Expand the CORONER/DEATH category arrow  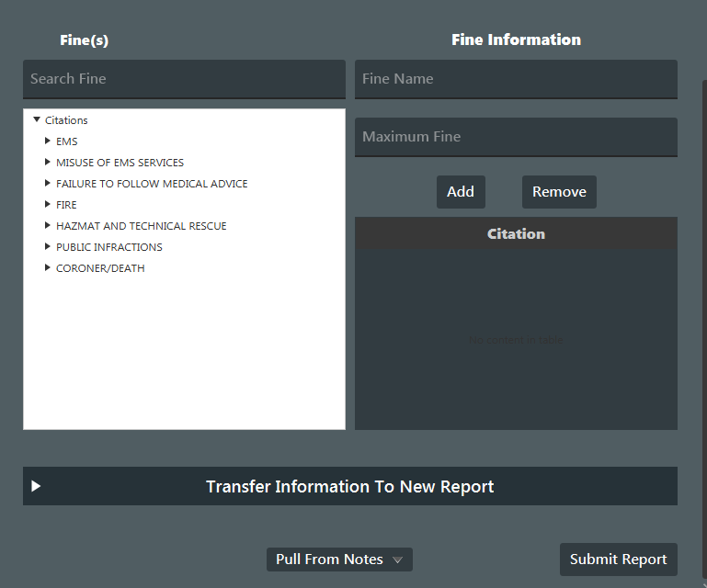pyautogui.click(x=48, y=268)
